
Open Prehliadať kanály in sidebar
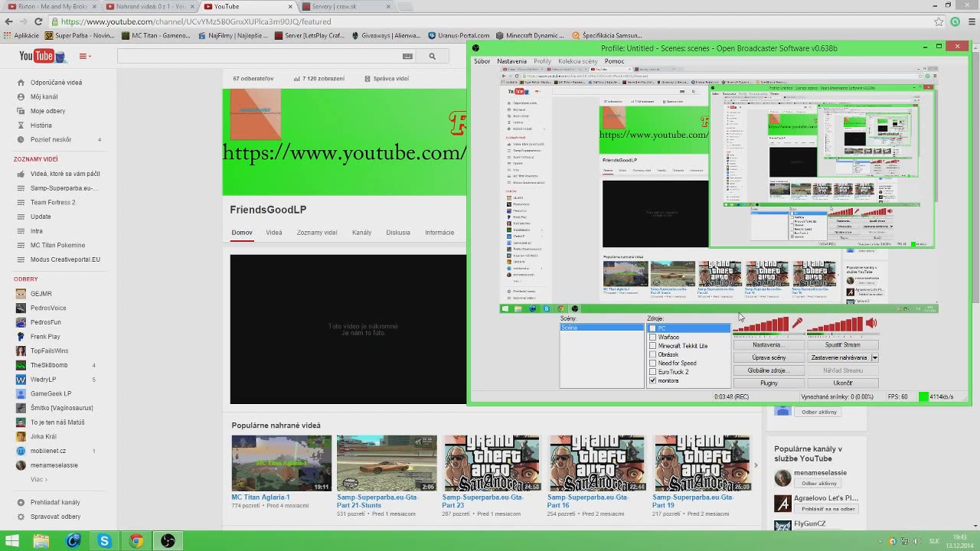[x=54, y=503]
